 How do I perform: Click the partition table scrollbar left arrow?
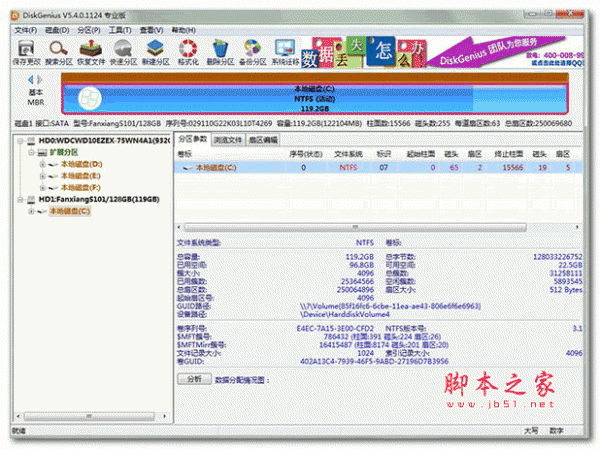[179, 227]
